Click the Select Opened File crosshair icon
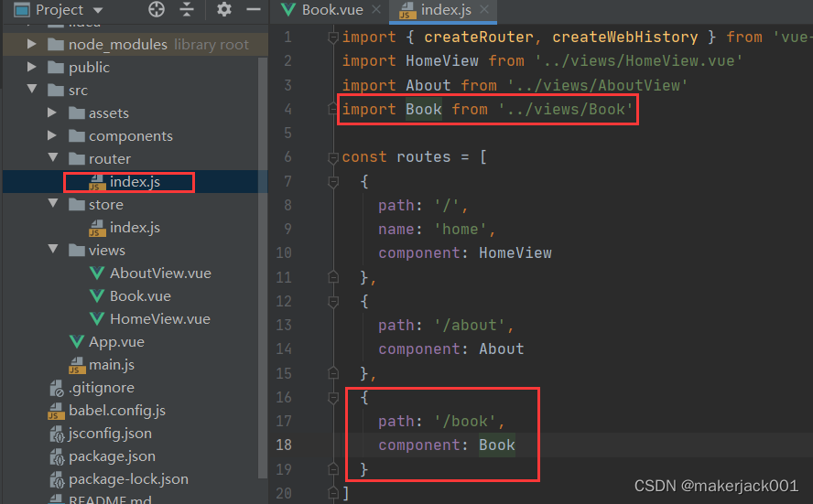Screen dimensions: 813x504 [157, 11]
